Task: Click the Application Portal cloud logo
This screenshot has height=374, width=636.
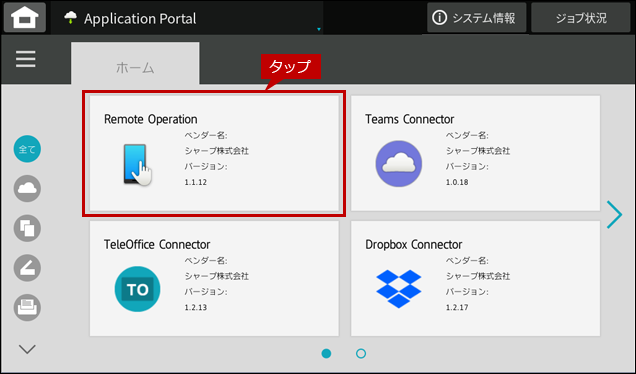Action: (71, 17)
